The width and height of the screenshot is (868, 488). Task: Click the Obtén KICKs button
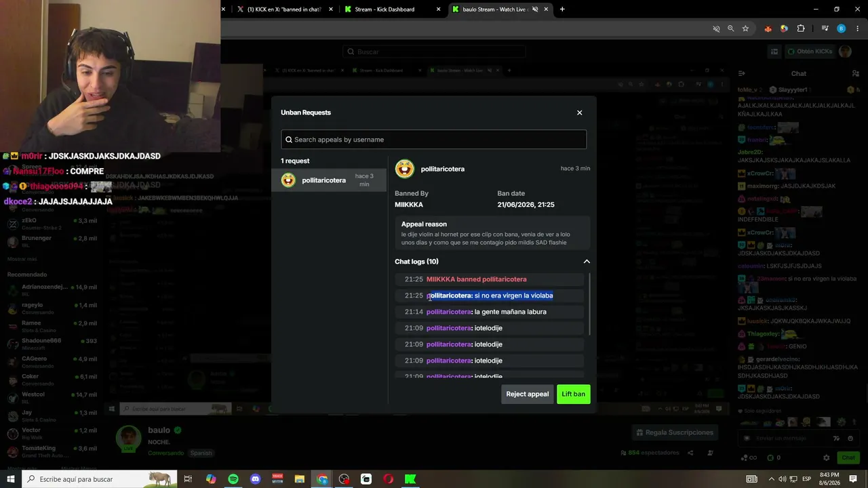[x=810, y=52]
